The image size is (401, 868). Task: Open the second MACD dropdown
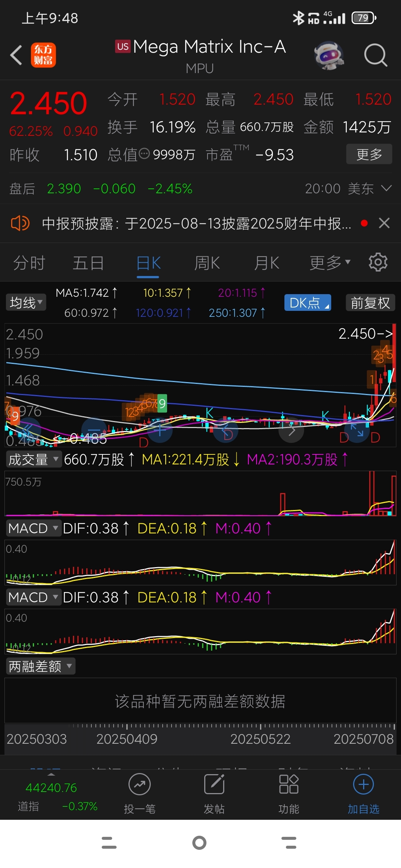click(x=33, y=597)
